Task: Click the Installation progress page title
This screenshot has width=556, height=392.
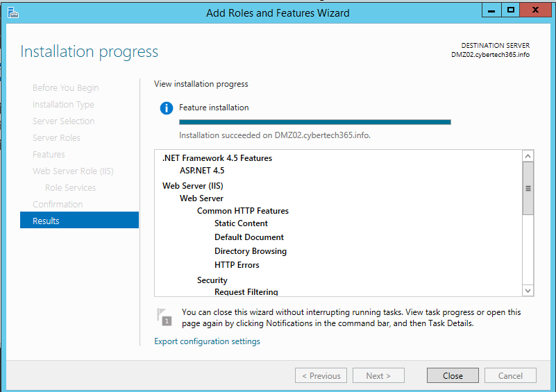Action: 89,52
